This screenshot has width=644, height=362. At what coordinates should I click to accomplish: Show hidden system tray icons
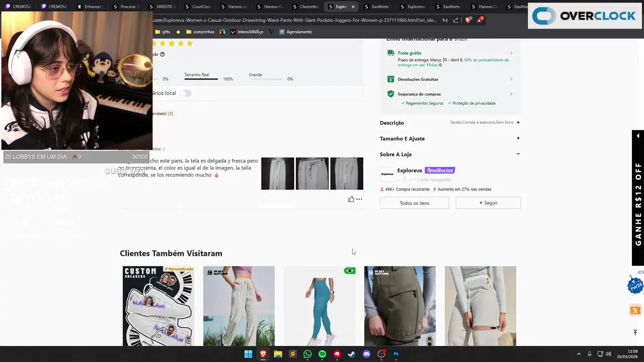[x=579, y=354]
